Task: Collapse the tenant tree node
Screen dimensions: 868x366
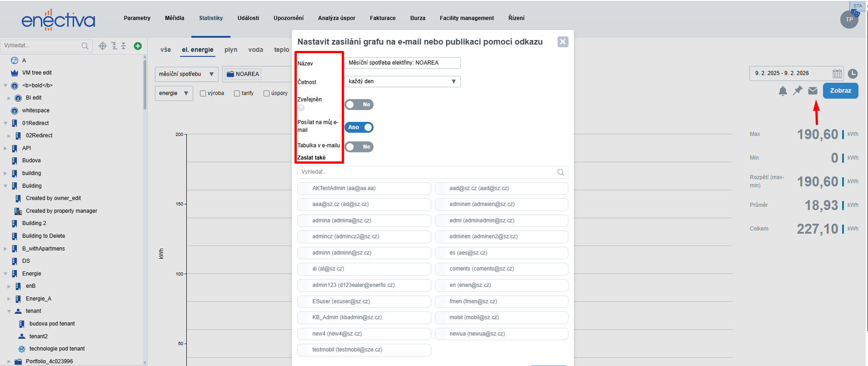Action: (9, 311)
